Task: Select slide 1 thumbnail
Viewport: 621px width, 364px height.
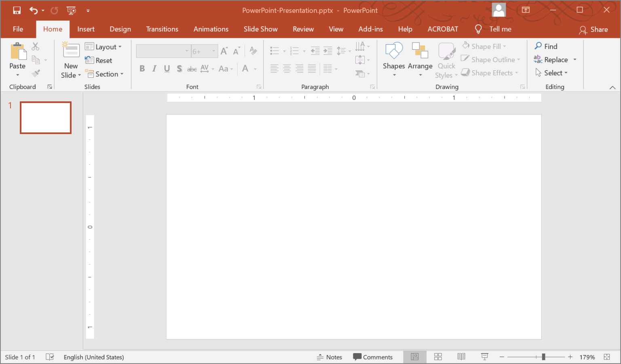Action: point(46,118)
